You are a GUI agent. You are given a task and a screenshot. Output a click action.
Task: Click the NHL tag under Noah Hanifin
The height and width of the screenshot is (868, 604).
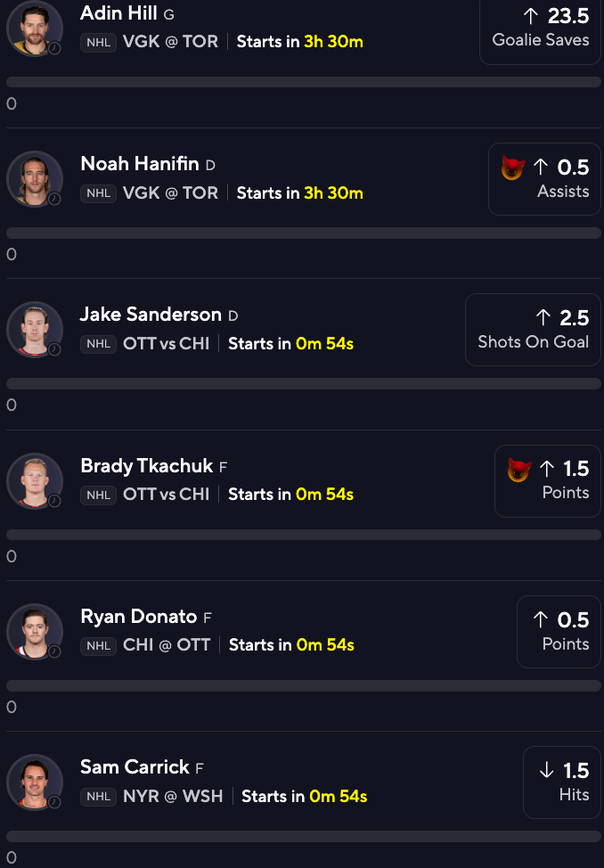[x=99, y=193]
